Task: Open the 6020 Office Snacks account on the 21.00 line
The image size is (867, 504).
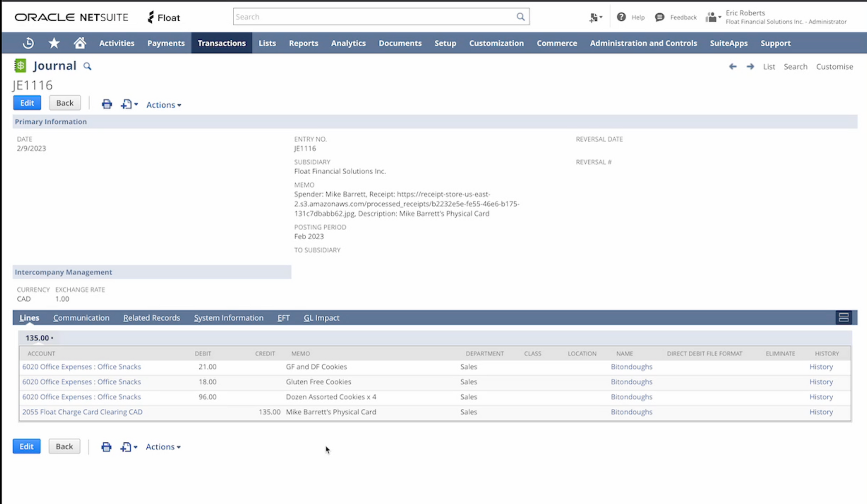Action: click(81, 367)
